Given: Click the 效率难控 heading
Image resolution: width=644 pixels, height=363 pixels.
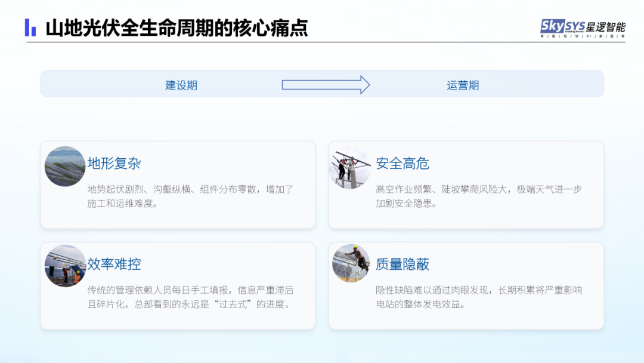Looking at the screenshot, I should (114, 264).
